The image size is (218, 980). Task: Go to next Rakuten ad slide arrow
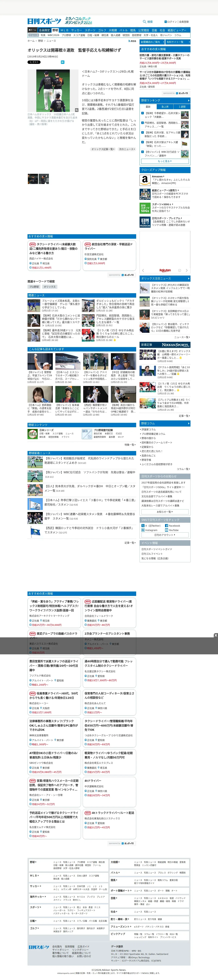coord(187,270)
